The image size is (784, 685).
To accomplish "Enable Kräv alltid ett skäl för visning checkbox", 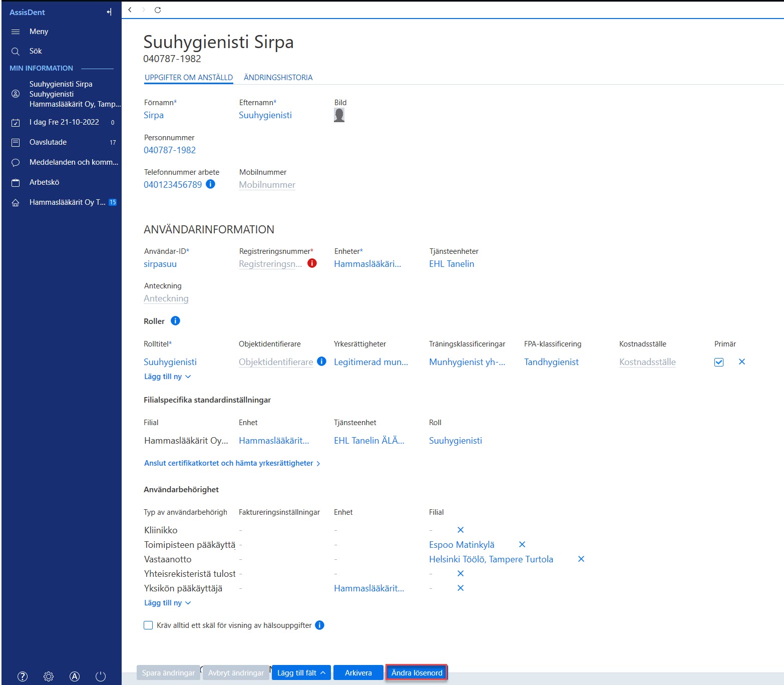I will (148, 625).
